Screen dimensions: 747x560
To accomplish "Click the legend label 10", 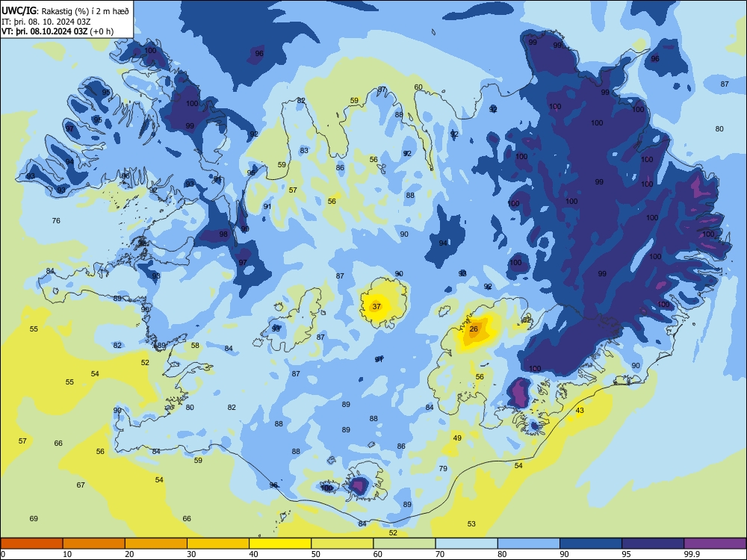I will click(67, 554).
